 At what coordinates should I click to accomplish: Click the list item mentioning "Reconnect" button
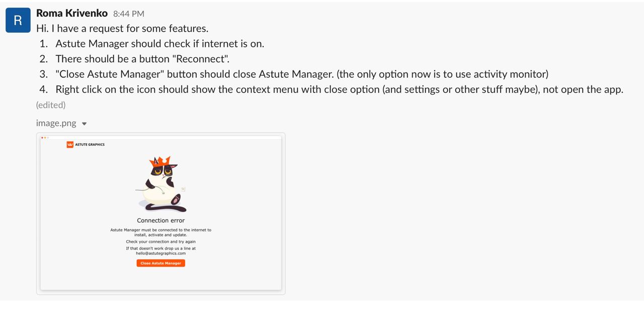(x=142, y=59)
